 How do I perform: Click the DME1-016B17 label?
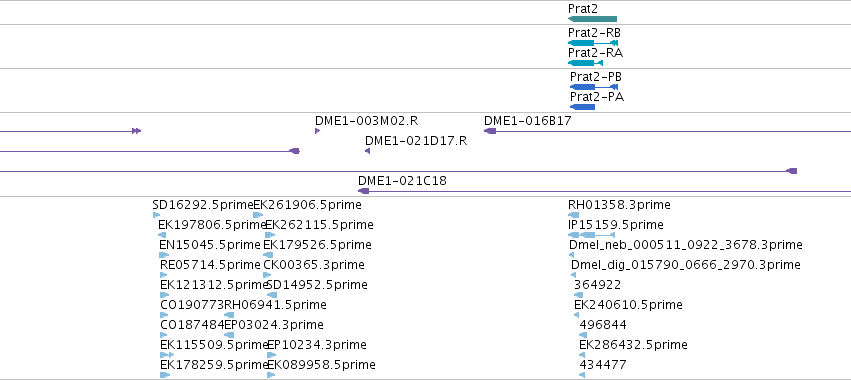(528, 121)
